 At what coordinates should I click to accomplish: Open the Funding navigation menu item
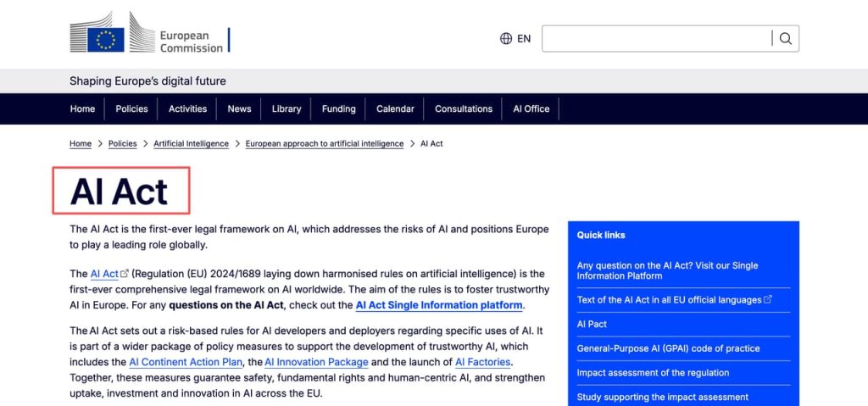point(339,108)
